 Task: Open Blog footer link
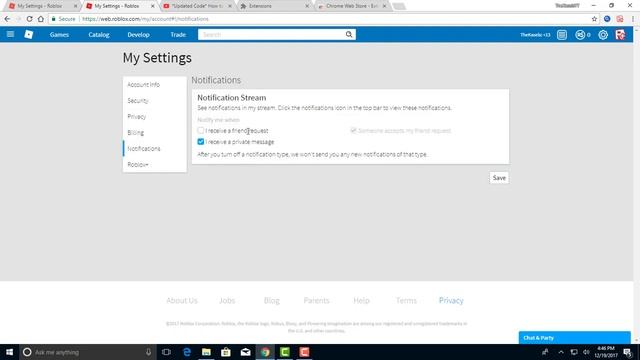271,300
